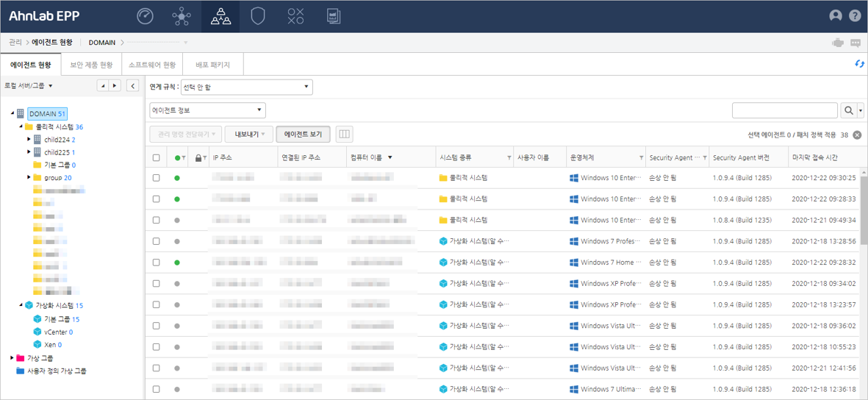Click the search magnifier button
The height and width of the screenshot is (400, 868).
(x=849, y=110)
